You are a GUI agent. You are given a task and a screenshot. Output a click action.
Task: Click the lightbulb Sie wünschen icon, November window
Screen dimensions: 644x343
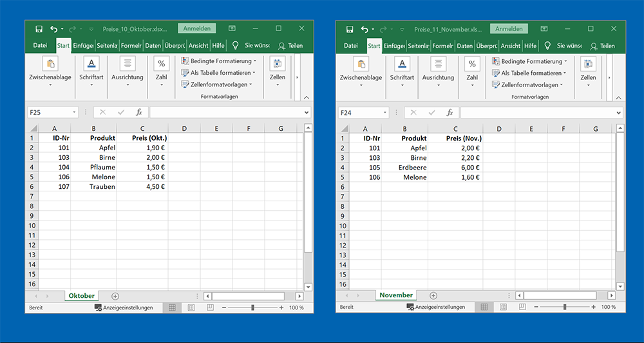click(x=547, y=46)
